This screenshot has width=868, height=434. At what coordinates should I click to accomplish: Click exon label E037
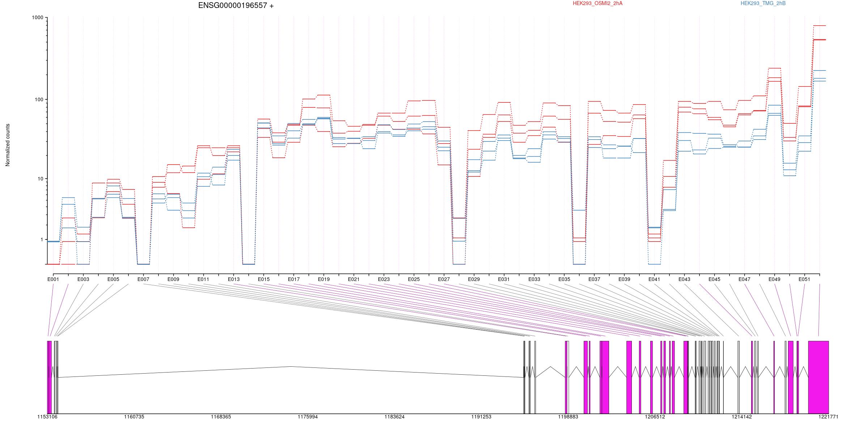pyautogui.click(x=594, y=279)
